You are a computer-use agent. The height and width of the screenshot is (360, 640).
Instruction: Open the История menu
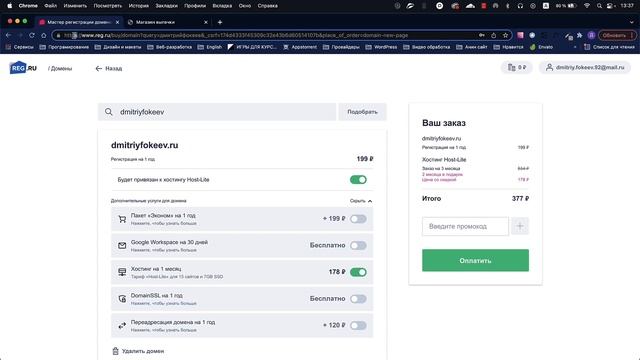click(x=139, y=6)
